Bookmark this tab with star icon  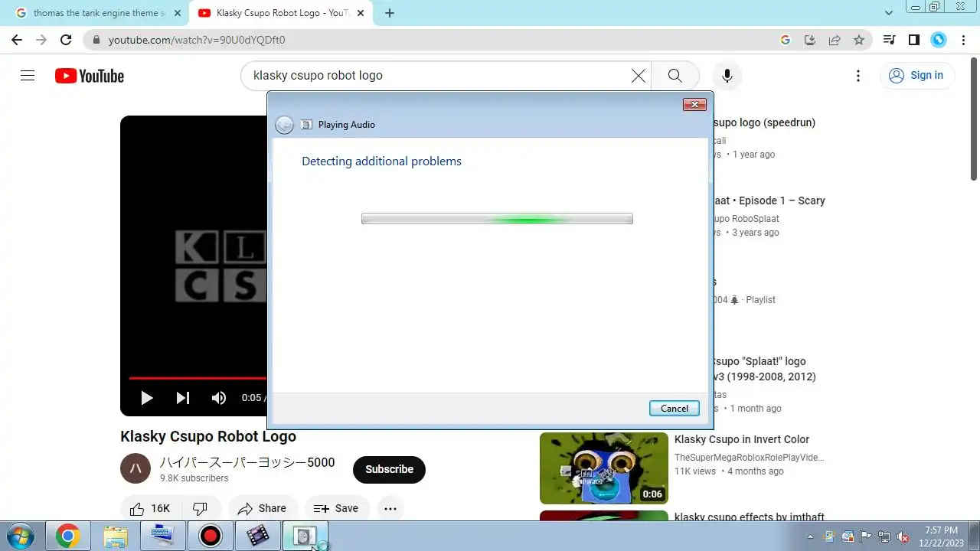click(x=859, y=40)
